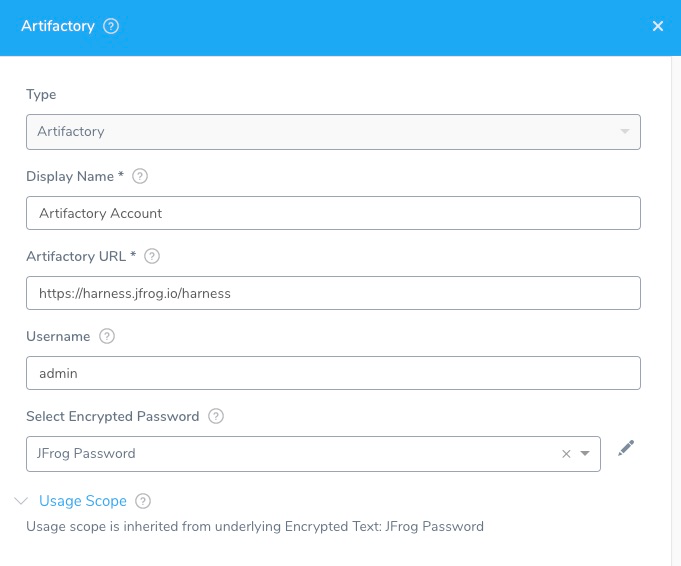Viewport: 681px width, 566px height.
Task: Click the Select Encrypted Password label
Action: click(112, 416)
